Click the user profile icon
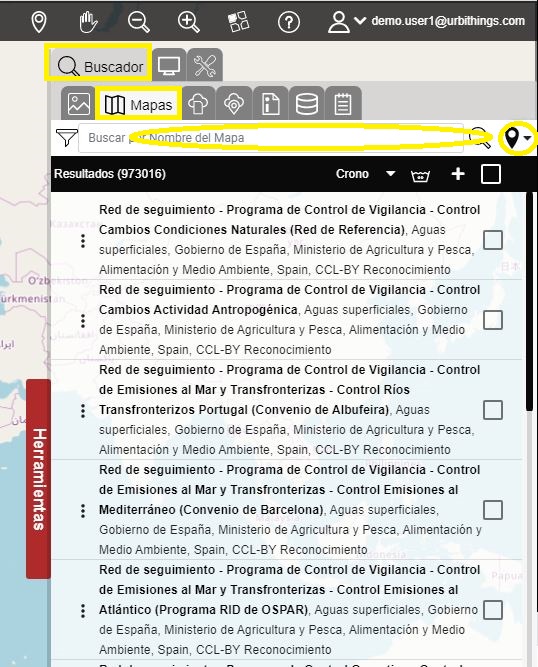This screenshot has width=538, height=667. pyautogui.click(x=339, y=22)
